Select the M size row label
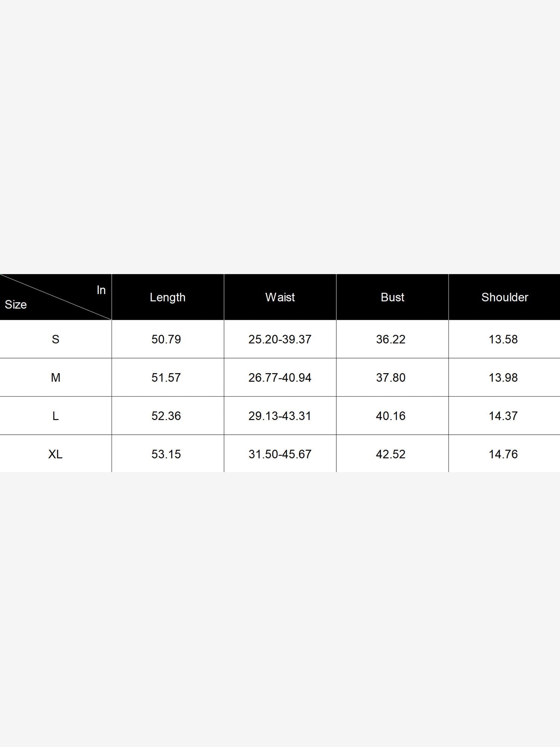 56,378
